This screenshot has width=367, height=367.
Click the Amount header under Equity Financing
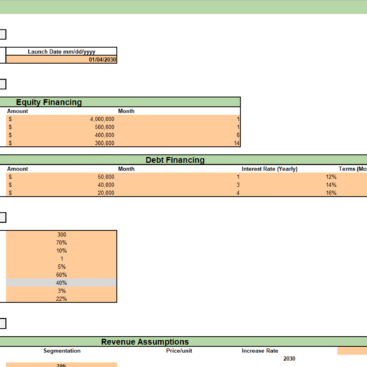coord(18,111)
